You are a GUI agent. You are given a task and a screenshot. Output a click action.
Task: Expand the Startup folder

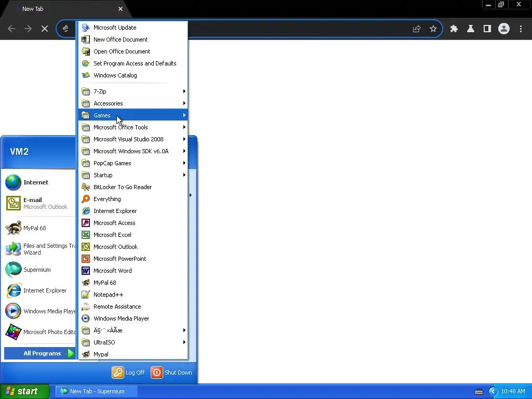point(133,175)
